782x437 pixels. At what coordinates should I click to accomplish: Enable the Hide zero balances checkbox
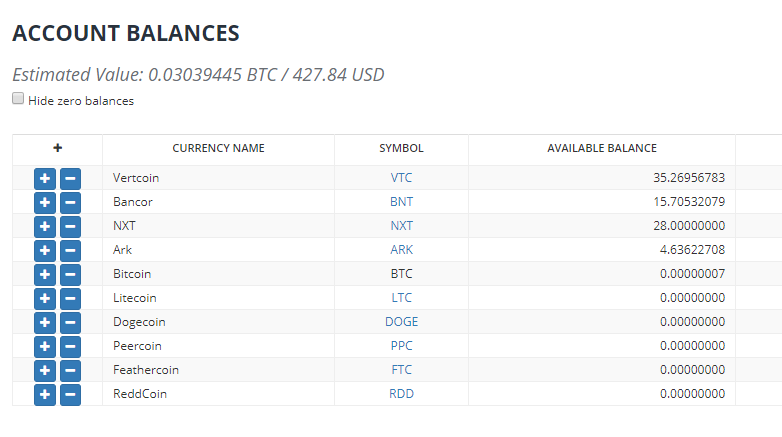[x=18, y=99]
